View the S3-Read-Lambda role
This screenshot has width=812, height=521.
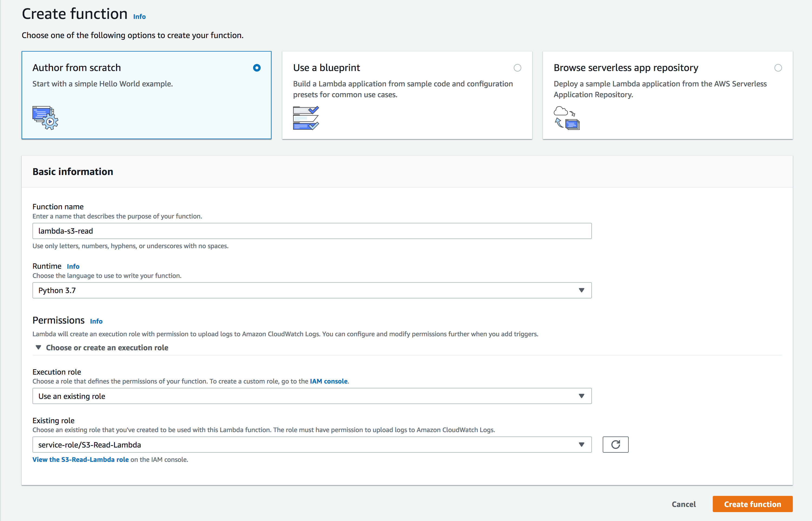[80, 459]
